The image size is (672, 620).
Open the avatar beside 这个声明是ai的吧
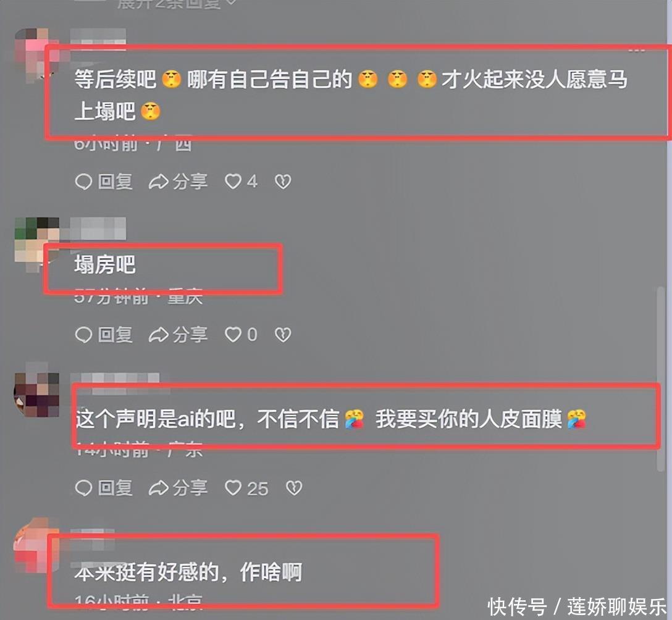tap(37, 395)
